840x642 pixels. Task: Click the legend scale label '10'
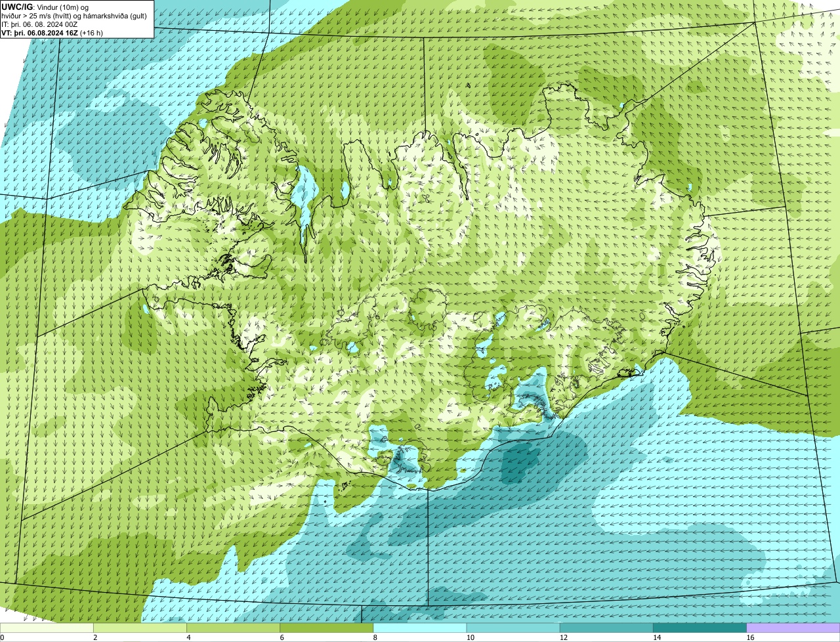pos(470,637)
